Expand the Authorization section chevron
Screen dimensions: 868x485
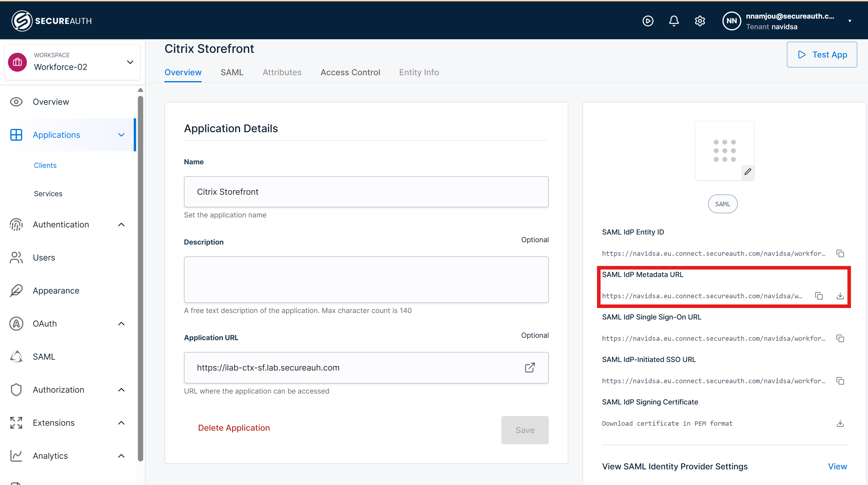(121, 390)
